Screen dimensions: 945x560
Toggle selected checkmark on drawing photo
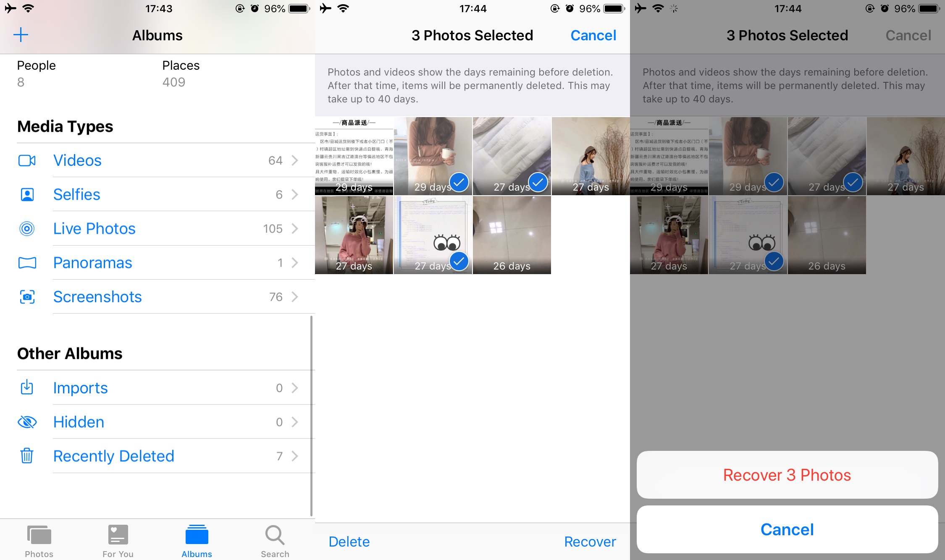coord(459,260)
